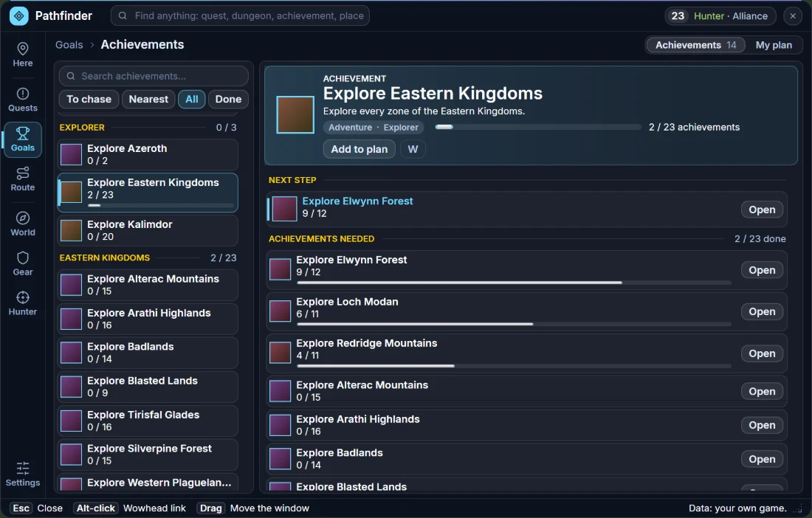This screenshot has height=518, width=812.
Task: Click Add to plan button
Action: click(359, 149)
